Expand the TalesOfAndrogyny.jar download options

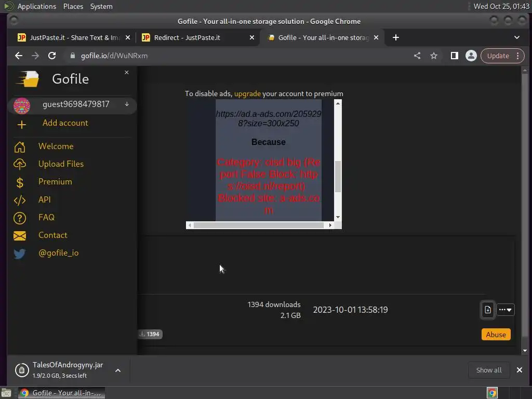118,370
